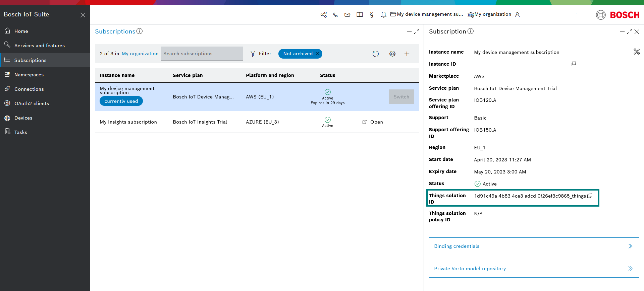The width and height of the screenshot is (644, 291).
Task: Sort by Instance name column header
Action: click(x=117, y=75)
